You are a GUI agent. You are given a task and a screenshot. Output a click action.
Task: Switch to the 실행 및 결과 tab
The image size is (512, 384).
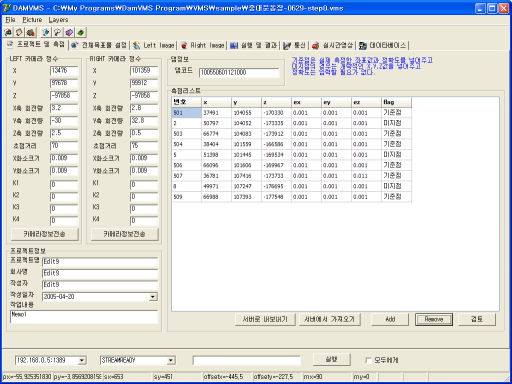coord(253,45)
